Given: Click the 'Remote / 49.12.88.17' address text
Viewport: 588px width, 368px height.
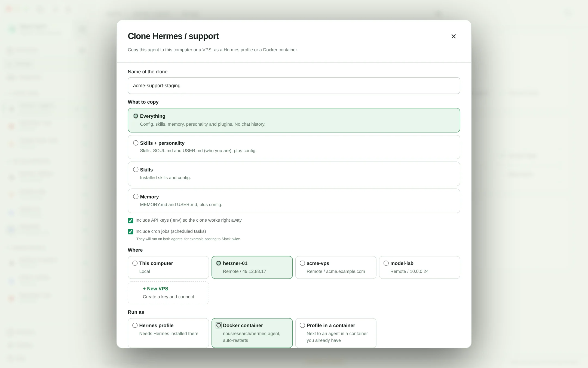Looking at the screenshot, I should coord(244,272).
